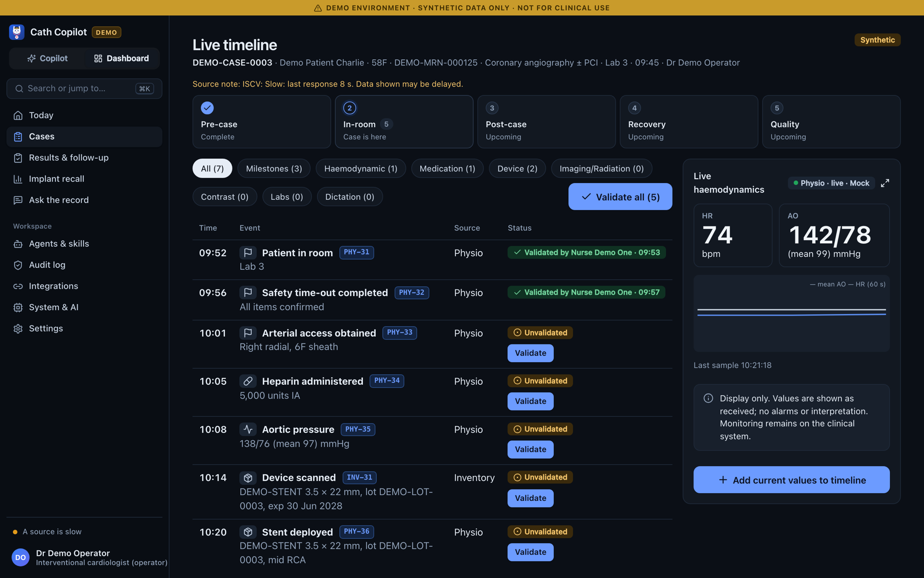Click the DO user avatar

[21, 557]
